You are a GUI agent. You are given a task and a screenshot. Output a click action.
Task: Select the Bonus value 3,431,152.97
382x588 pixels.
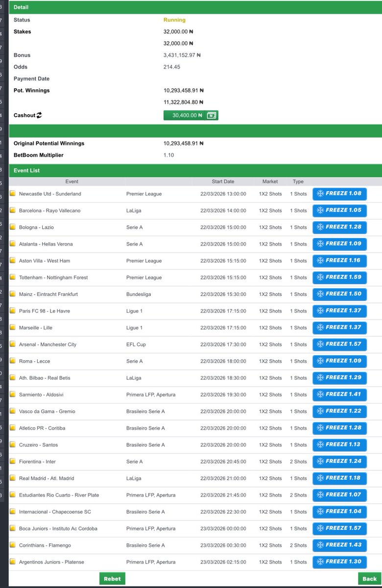pos(183,55)
